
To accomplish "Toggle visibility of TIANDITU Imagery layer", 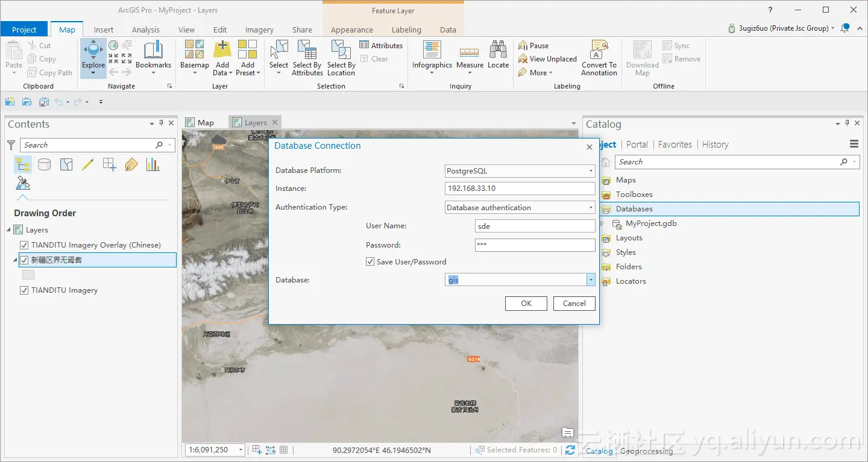I will (x=24, y=290).
